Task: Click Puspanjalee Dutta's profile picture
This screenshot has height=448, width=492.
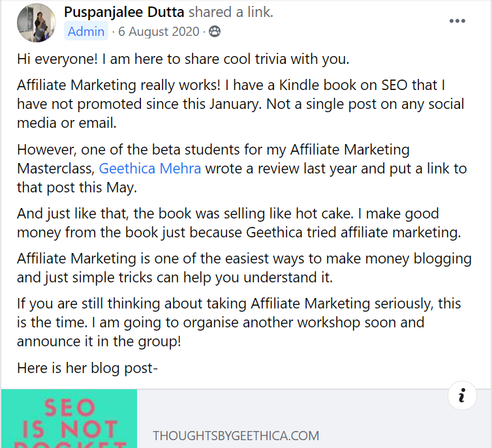Action: point(40,23)
